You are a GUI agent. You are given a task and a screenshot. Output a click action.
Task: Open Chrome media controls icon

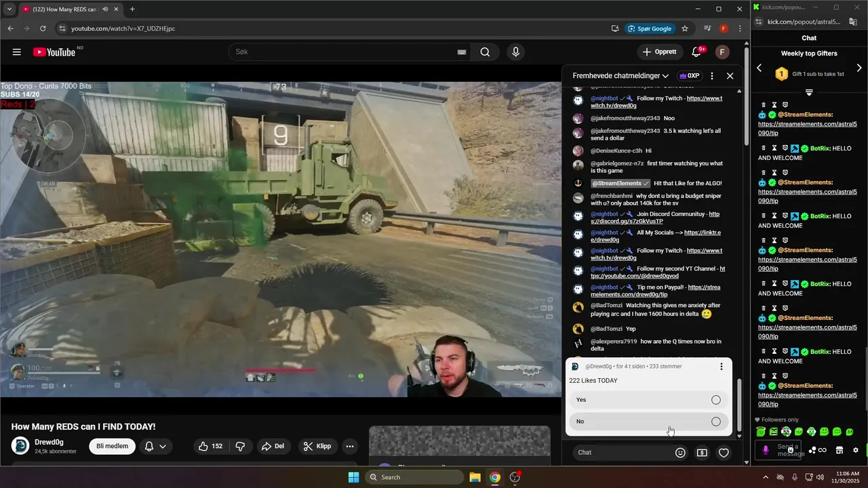click(707, 28)
